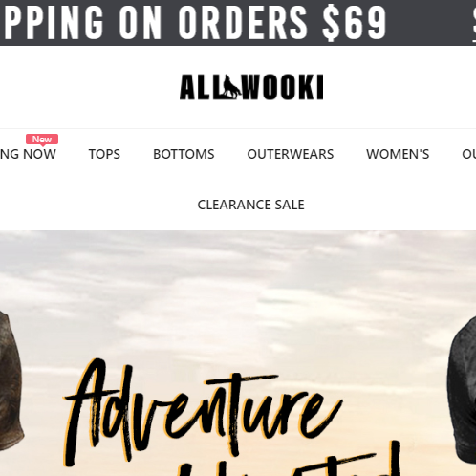The image size is (476, 476).
Task: Click the ALL lettering of the logo
Action: point(201,87)
